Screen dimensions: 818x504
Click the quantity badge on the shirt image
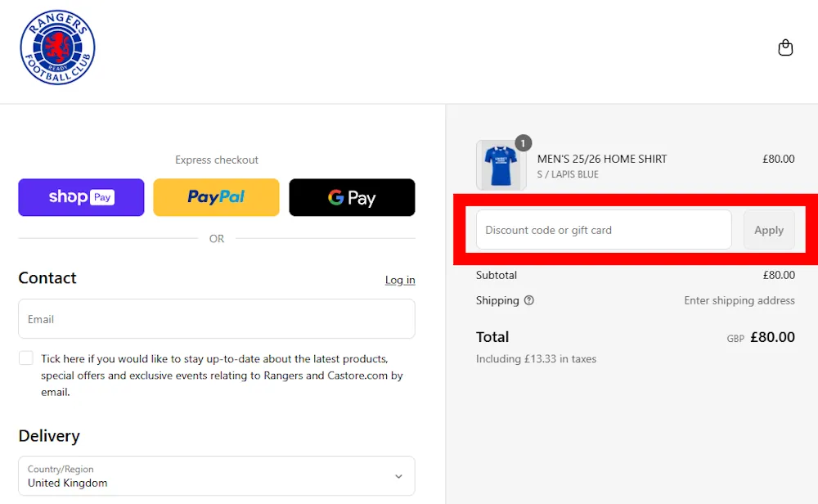523,142
